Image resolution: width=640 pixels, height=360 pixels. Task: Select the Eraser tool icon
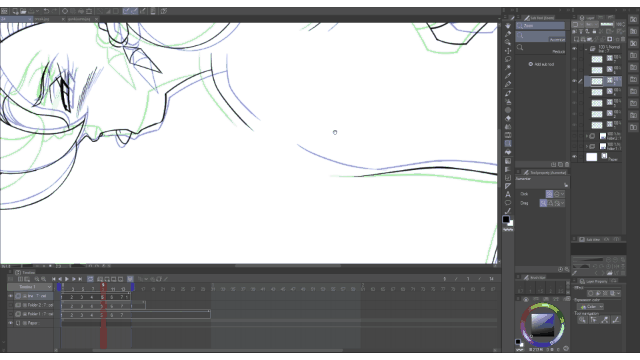[508, 118]
